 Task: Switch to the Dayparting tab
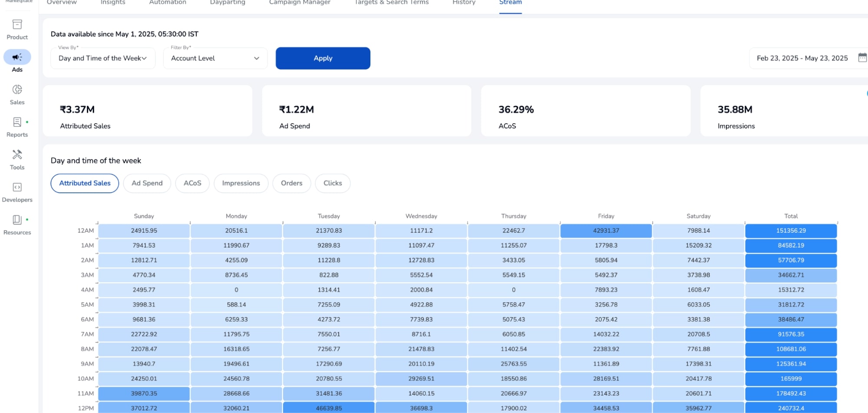click(228, 3)
